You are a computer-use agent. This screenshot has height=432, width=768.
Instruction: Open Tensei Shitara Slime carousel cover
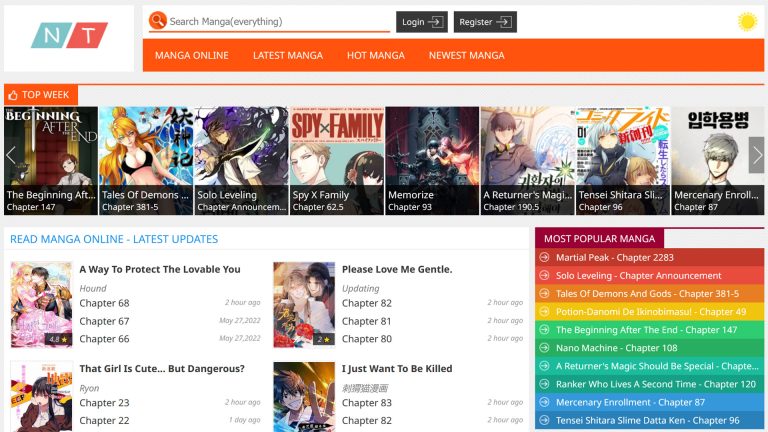coord(623,161)
